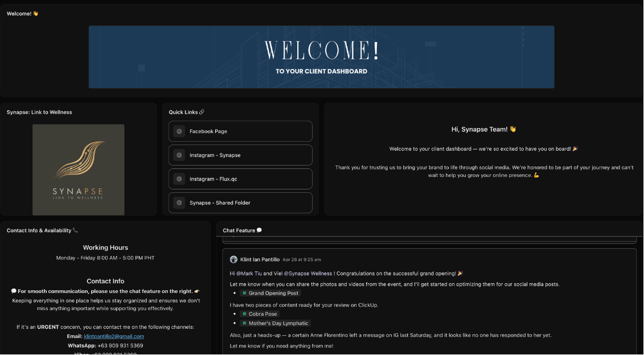This screenshot has width=644, height=355.
Task: Click globe icon beside Instagram - Synapse
Action: click(x=179, y=155)
